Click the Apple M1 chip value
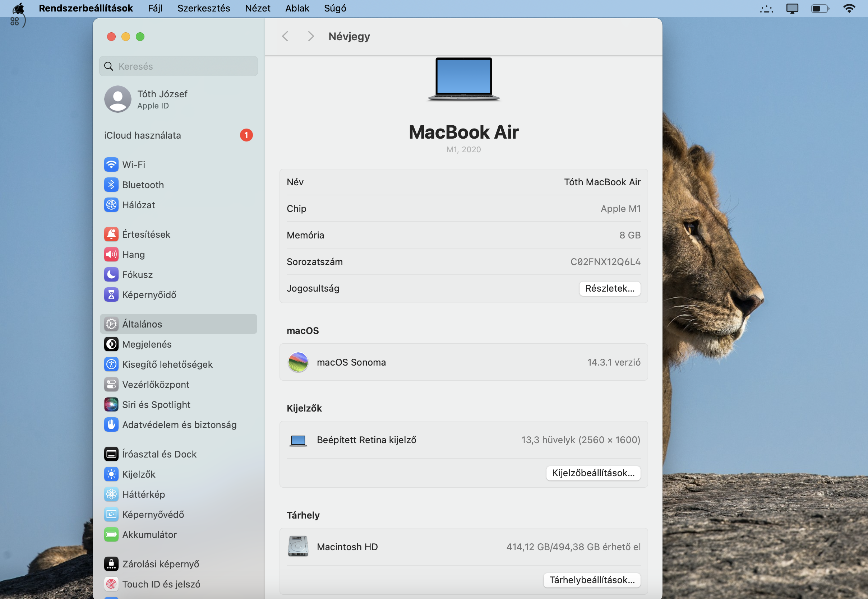 coord(620,209)
